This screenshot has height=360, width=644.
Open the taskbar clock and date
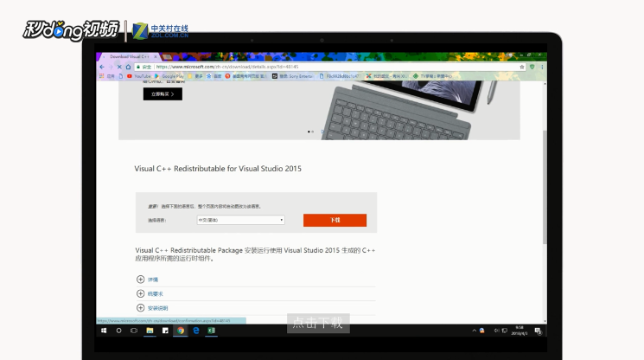520,331
